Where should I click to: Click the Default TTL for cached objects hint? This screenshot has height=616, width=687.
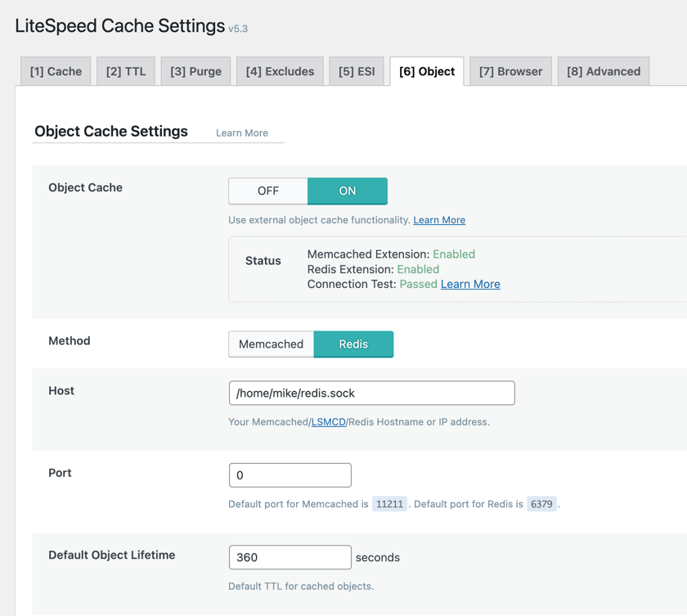point(301,587)
